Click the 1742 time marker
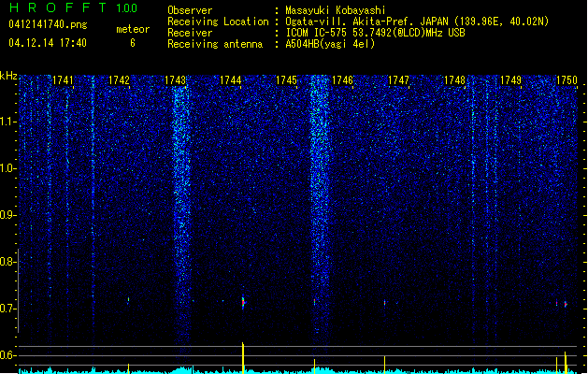Image resolution: width=588 pixels, height=374 pixels. click(x=119, y=80)
